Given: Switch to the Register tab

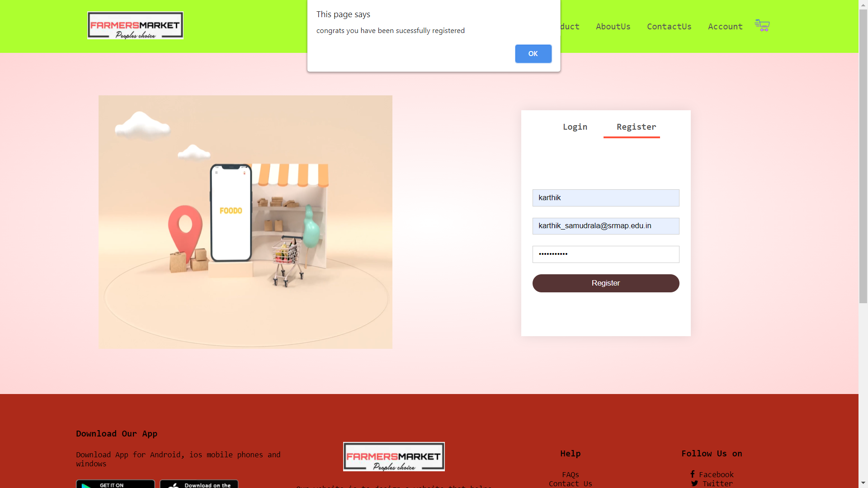Looking at the screenshot, I should click(636, 127).
